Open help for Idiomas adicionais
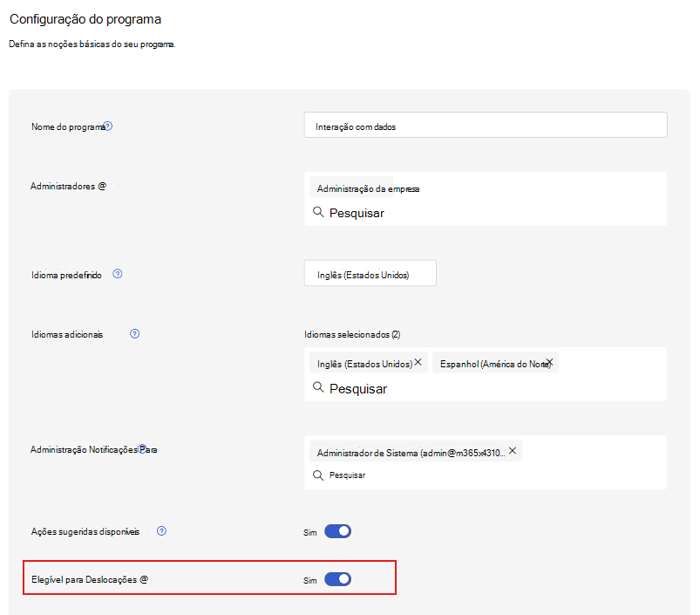 tap(134, 333)
